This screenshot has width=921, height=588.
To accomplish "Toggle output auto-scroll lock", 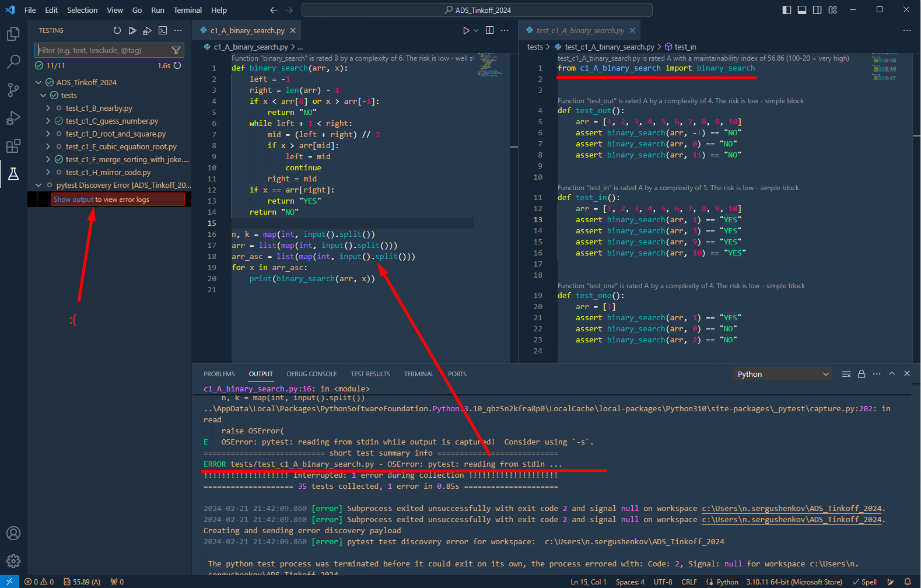I will click(862, 374).
